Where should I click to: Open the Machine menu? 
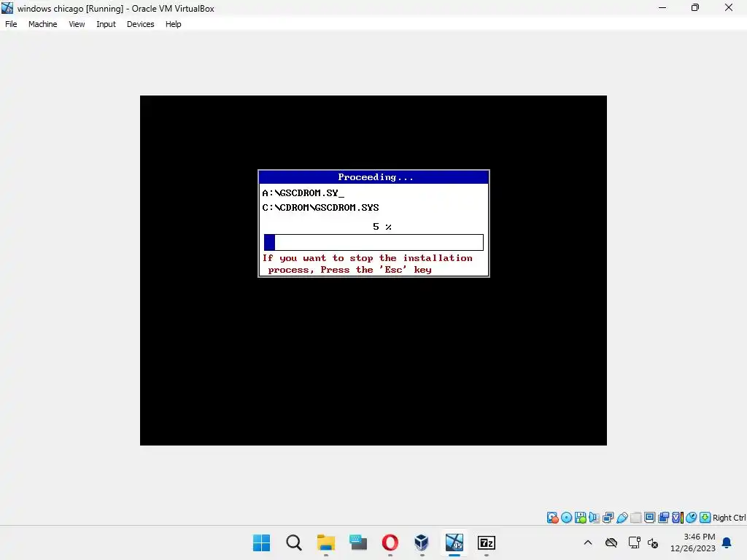click(42, 24)
